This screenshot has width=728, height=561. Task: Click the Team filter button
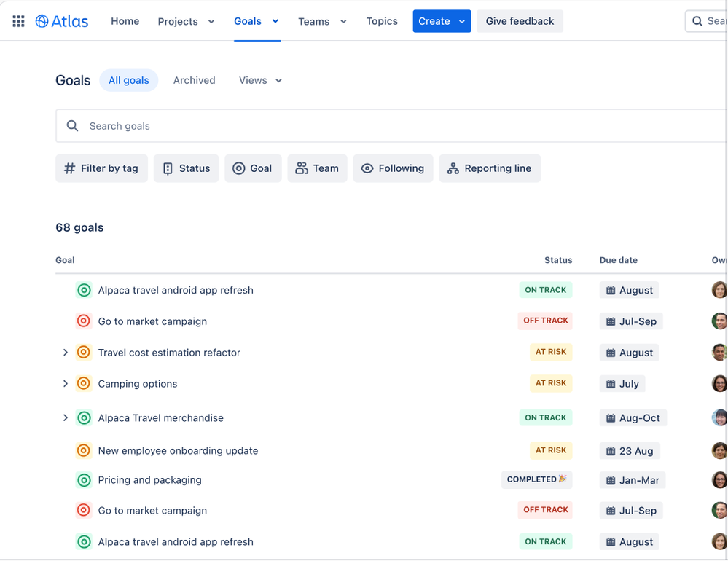pyautogui.click(x=317, y=168)
